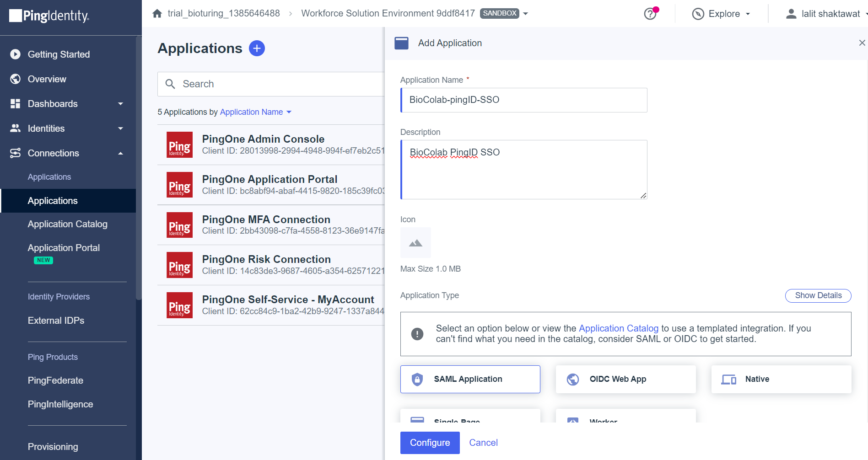Viewport: 868px width, 460px height.
Task: Click the home icon in breadcrumb
Action: tap(157, 13)
